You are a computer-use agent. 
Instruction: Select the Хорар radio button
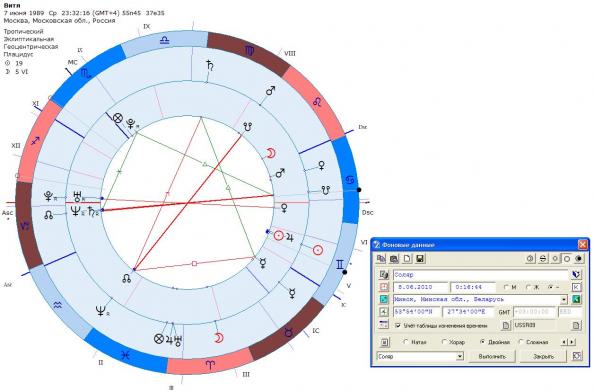444,342
